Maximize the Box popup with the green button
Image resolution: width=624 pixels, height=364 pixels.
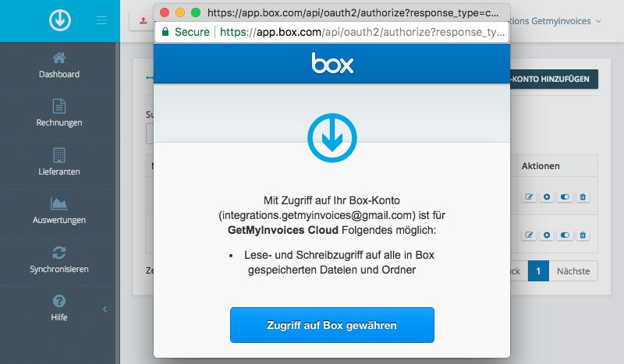coord(196,12)
